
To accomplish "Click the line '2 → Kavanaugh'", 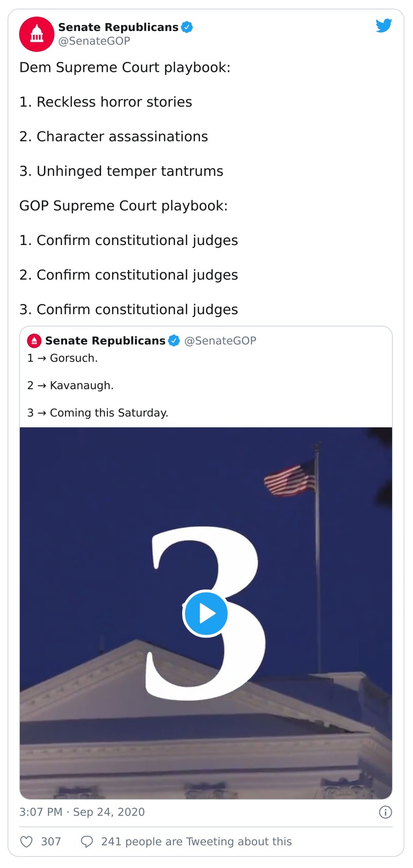I will (x=70, y=385).
